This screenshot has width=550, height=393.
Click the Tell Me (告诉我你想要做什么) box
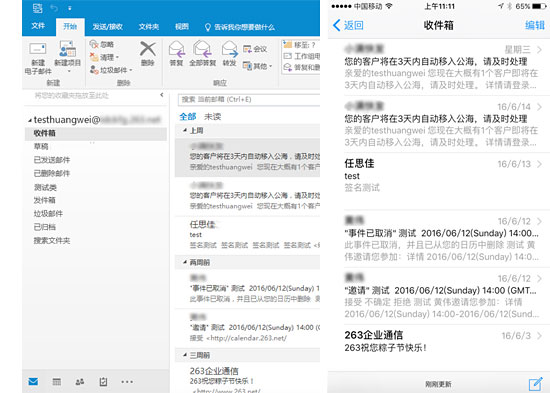coord(240,27)
